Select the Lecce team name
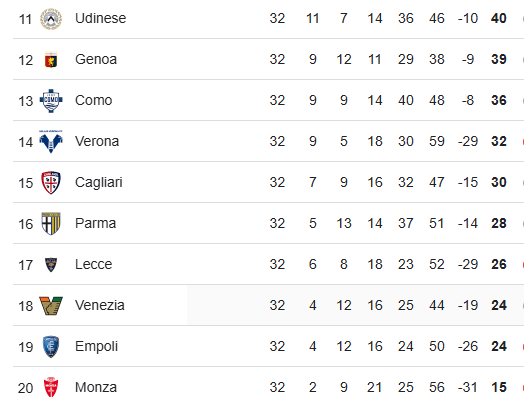This screenshot has height=397, width=524. 94,265
